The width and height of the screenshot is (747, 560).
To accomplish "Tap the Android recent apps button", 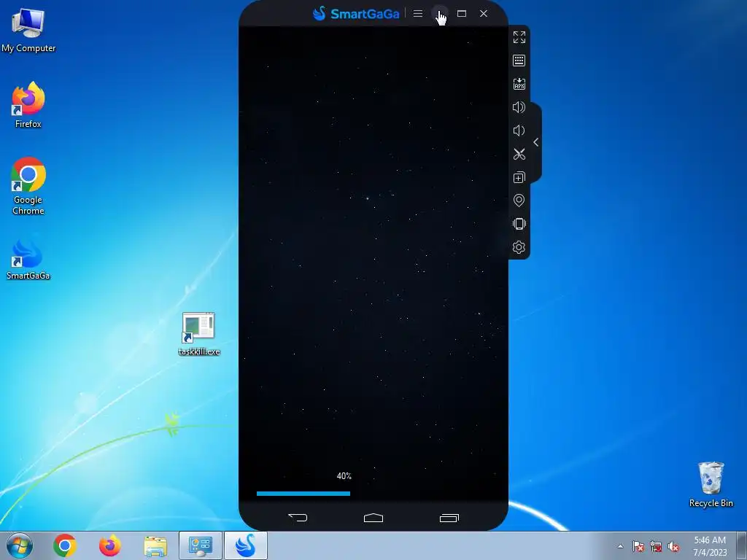I will pyautogui.click(x=449, y=518).
